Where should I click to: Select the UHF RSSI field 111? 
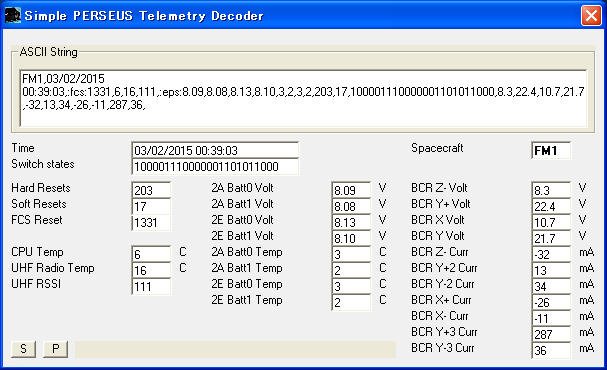(x=151, y=286)
